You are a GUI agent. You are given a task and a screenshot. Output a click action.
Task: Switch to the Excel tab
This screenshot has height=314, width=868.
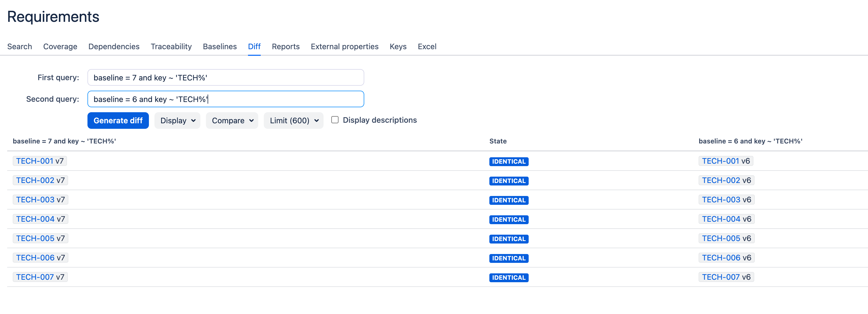427,46
